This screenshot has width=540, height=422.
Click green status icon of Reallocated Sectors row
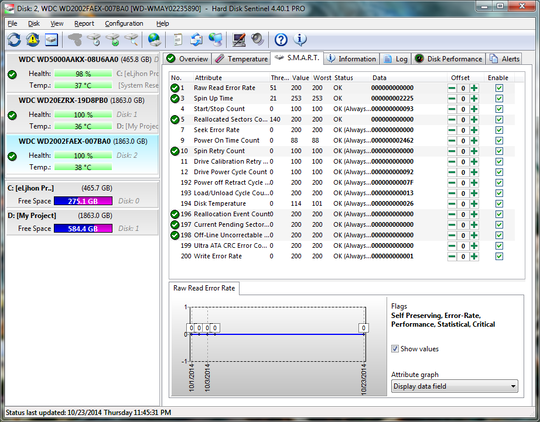pos(175,120)
